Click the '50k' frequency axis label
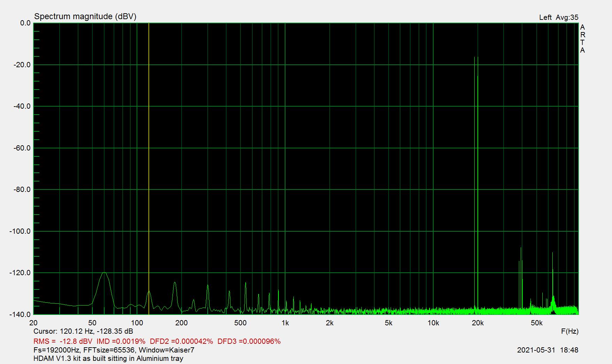The image size is (612, 364). [536, 323]
